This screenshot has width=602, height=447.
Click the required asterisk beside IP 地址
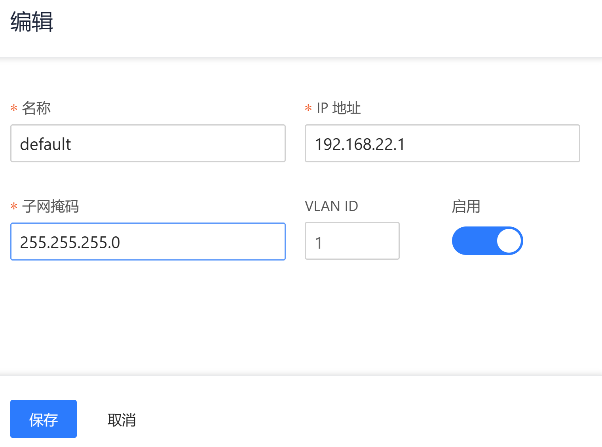[308, 109]
